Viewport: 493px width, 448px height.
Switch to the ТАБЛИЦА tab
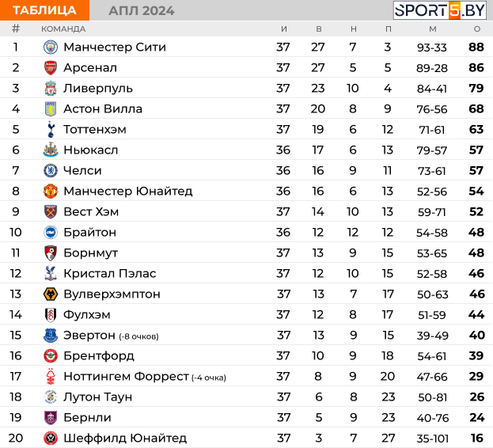(44, 10)
